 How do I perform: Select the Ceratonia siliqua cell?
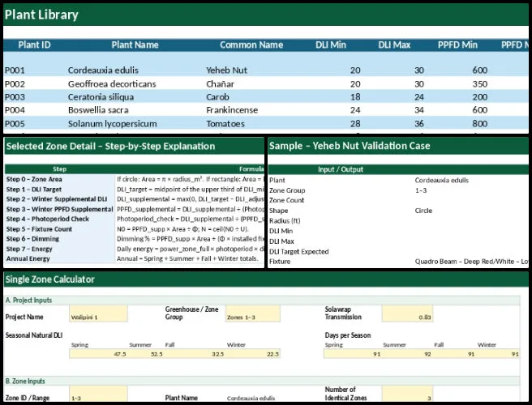[101, 97]
